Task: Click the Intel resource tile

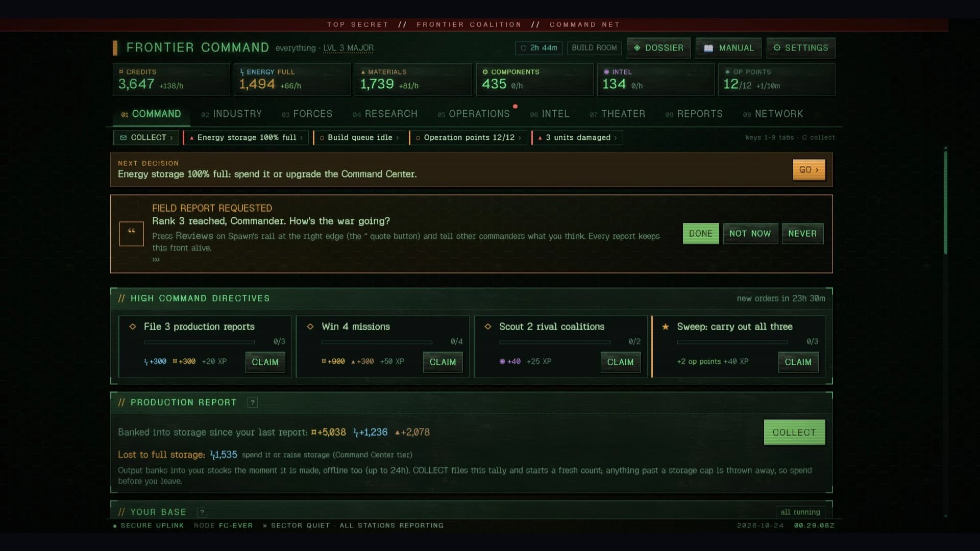Action: pyautogui.click(x=655, y=80)
